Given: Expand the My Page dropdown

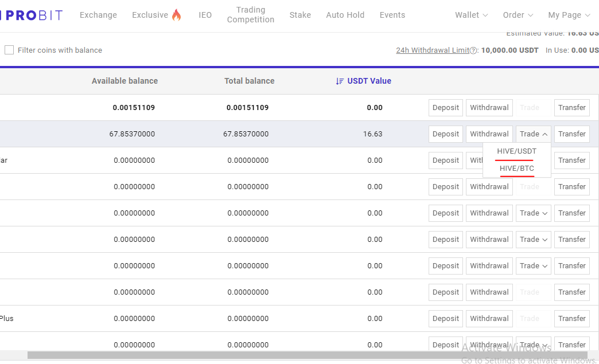Looking at the screenshot, I should point(569,15).
